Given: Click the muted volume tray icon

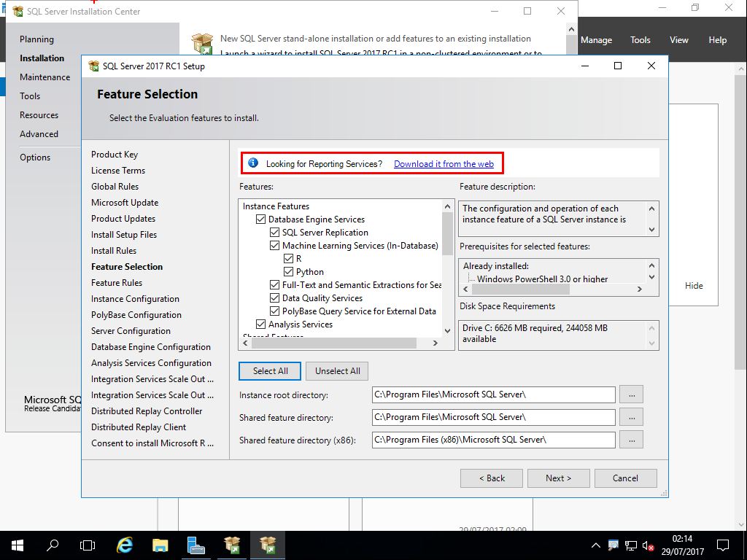Looking at the screenshot, I should click(646, 545).
